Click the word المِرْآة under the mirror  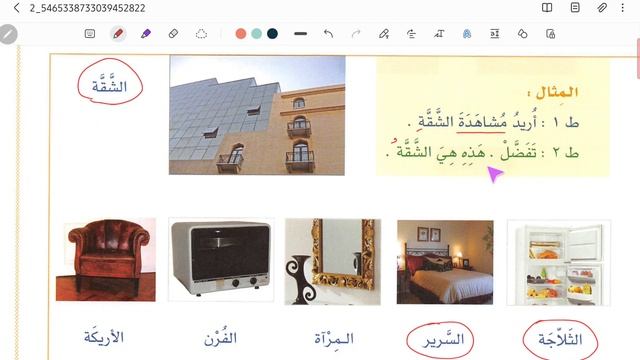coord(333,339)
